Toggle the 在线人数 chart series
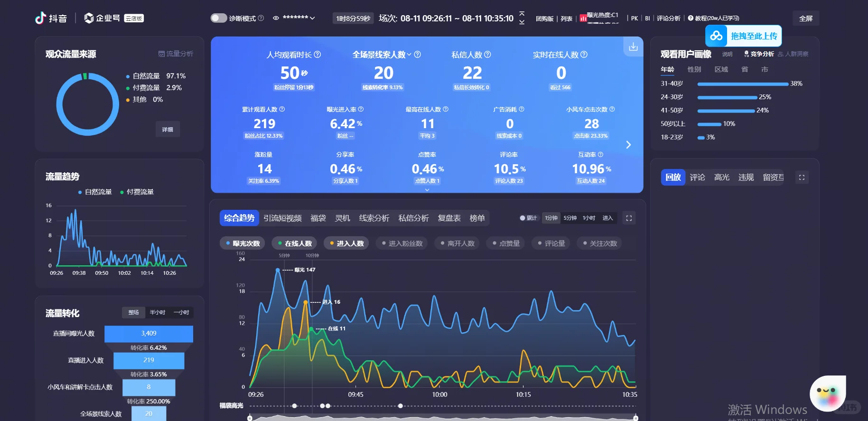The height and width of the screenshot is (421, 868). [295, 243]
